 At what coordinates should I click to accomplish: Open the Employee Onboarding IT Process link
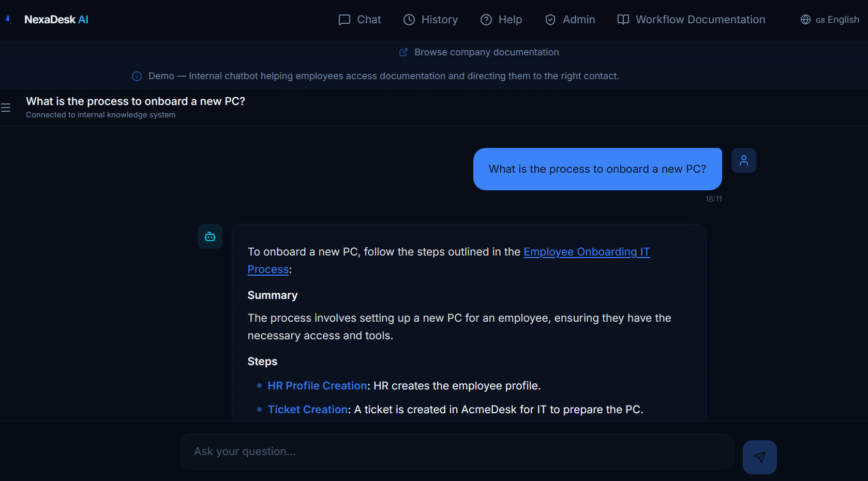586,252
